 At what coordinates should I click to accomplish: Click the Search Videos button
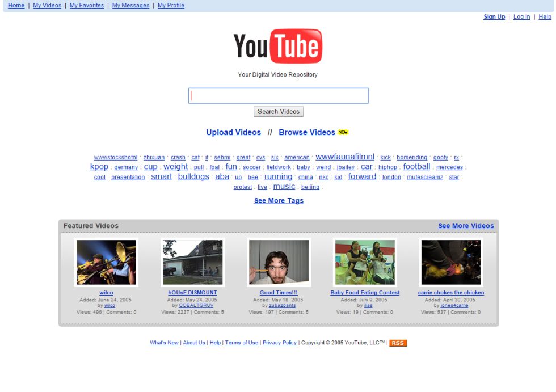pyautogui.click(x=279, y=112)
